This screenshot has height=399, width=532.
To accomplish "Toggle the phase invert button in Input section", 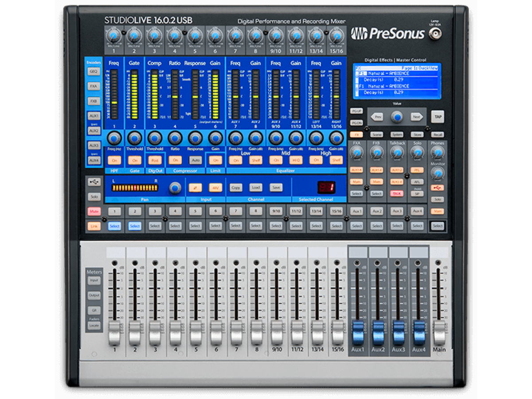I will pos(195,188).
